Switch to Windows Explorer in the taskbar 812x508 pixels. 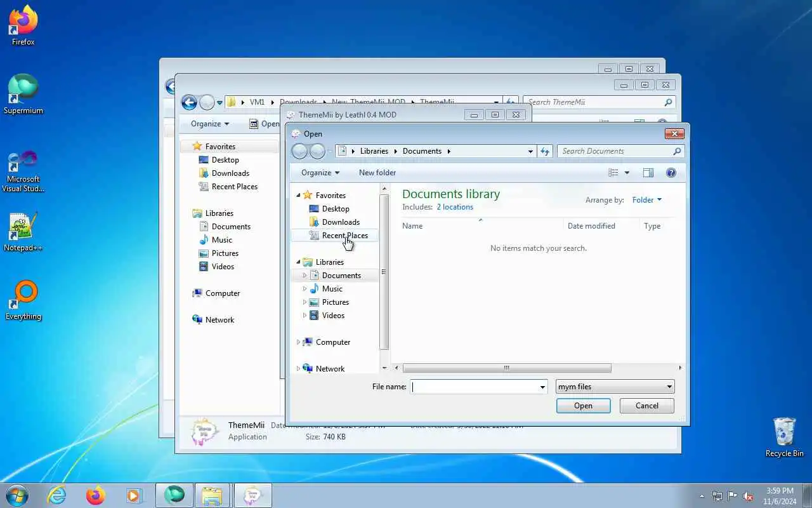tap(213, 495)
